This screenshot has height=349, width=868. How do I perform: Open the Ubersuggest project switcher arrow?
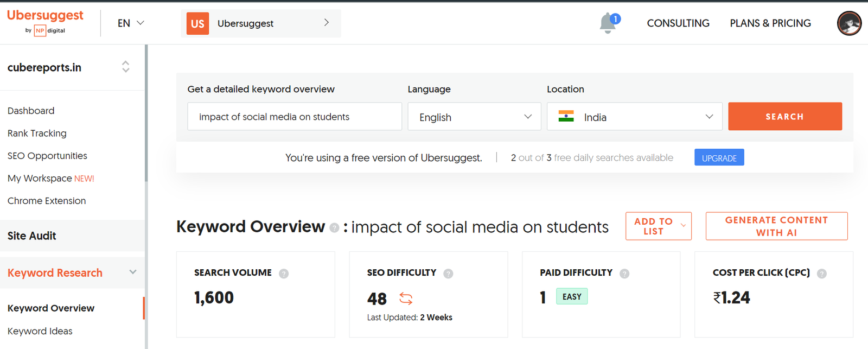pos(326,22)
